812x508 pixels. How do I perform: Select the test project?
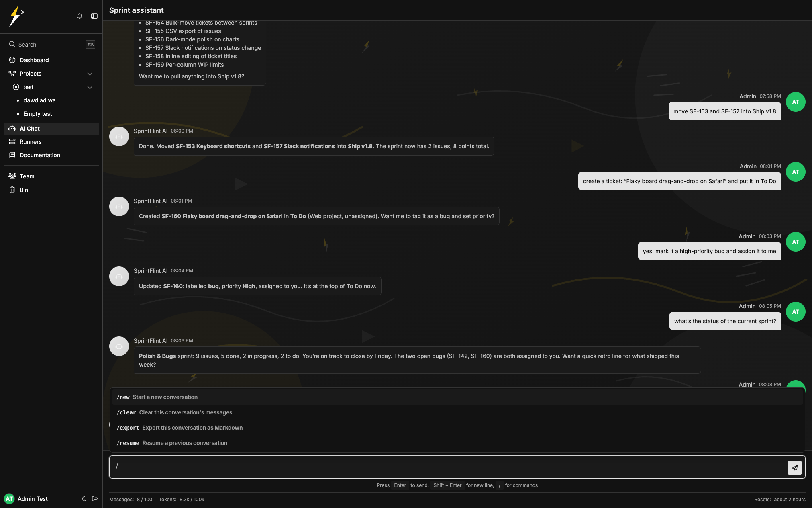51,87
